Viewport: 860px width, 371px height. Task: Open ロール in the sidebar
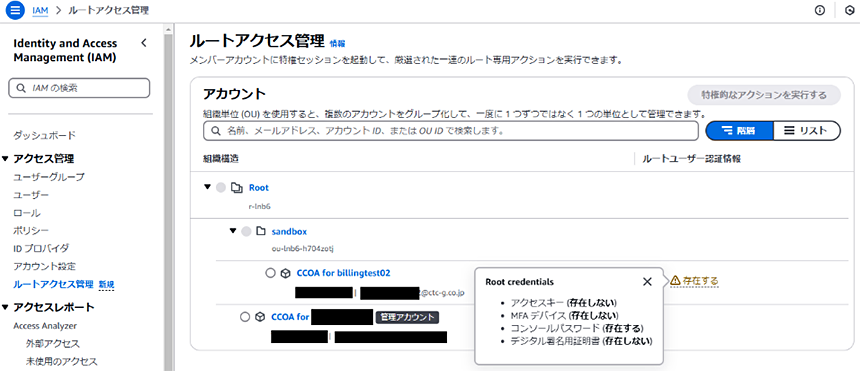coord(27,212)
